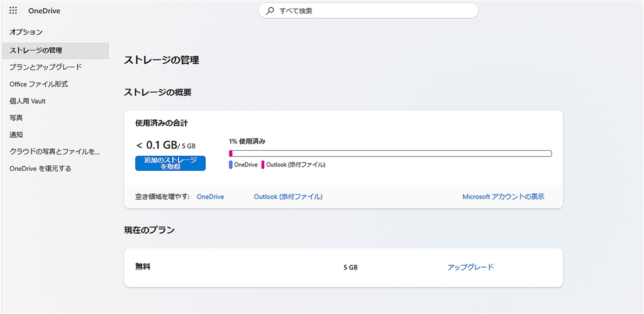Click the ストレージの概要 heading
This screenshot has height=314, width=644.
coord(157,93)
